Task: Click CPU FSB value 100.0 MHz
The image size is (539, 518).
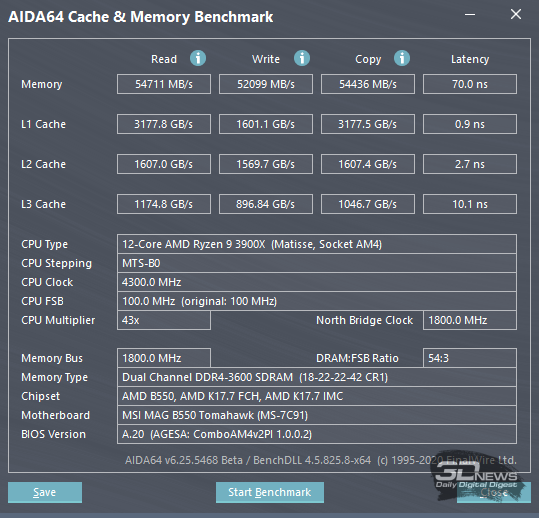Action: [317, 301]
